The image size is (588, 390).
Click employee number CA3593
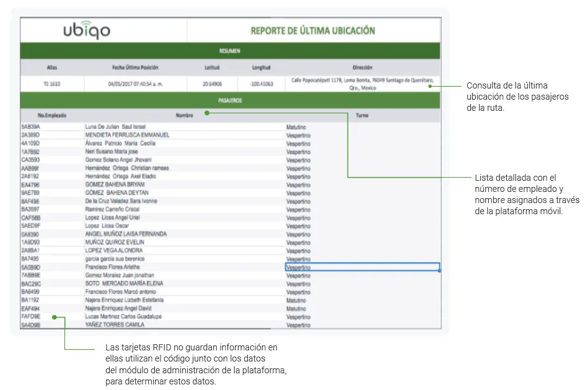coord(31,160)
